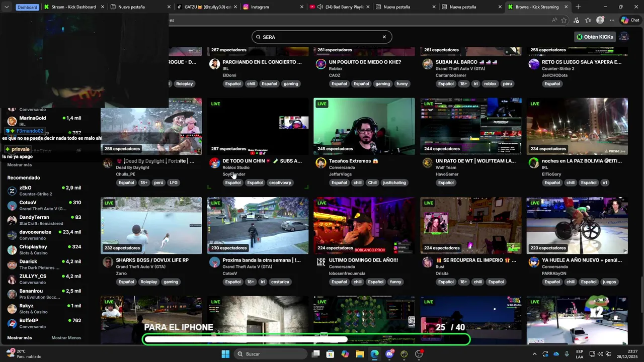
Task: Clear the SERA search field
Action: tap(384, 37)
